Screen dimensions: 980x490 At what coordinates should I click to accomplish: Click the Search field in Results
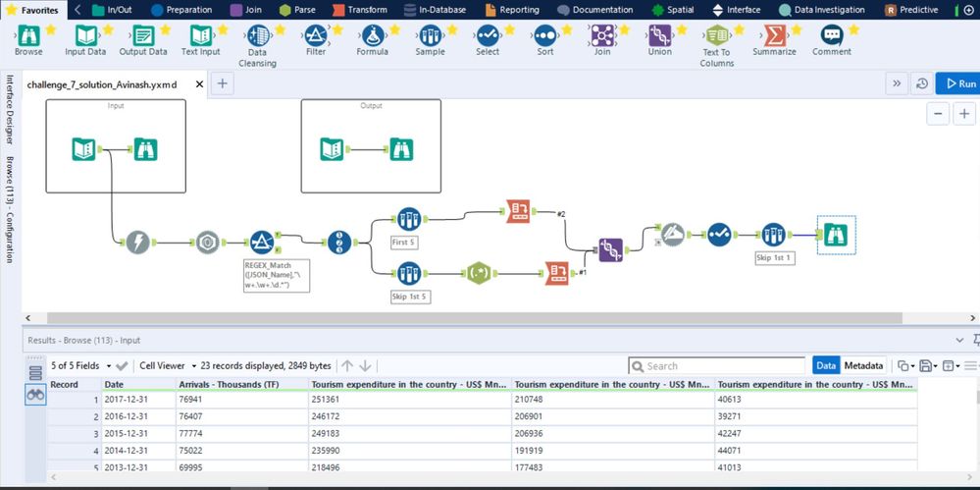pos(717,366)
